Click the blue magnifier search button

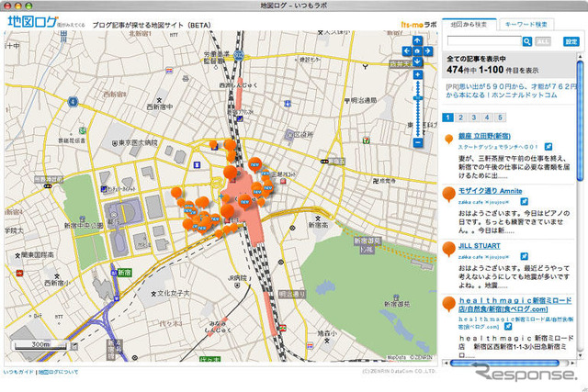click(x=526, y=41)
